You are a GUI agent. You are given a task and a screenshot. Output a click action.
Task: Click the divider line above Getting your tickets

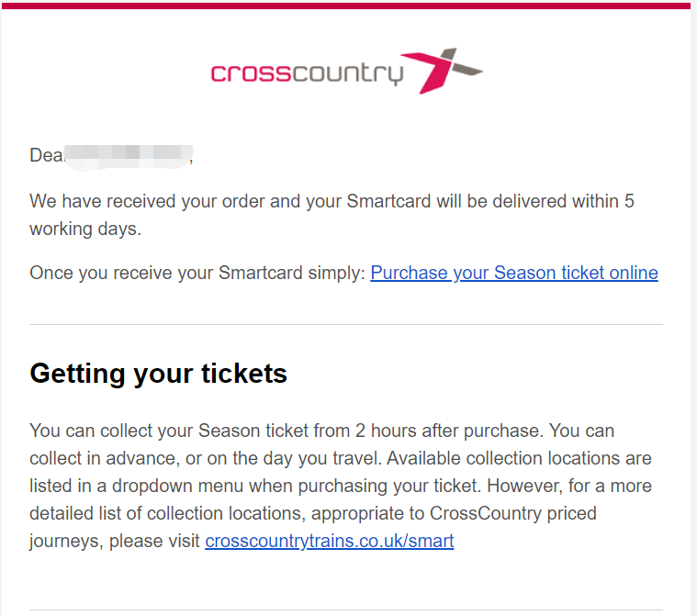[x=346, y=324]
